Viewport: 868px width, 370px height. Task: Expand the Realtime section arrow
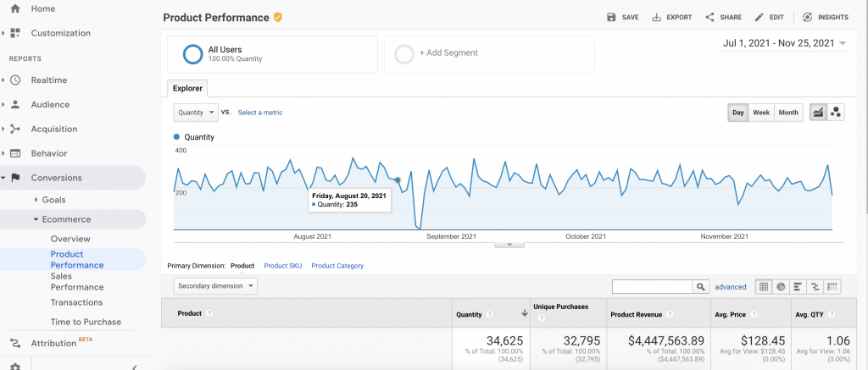[3, 80]
